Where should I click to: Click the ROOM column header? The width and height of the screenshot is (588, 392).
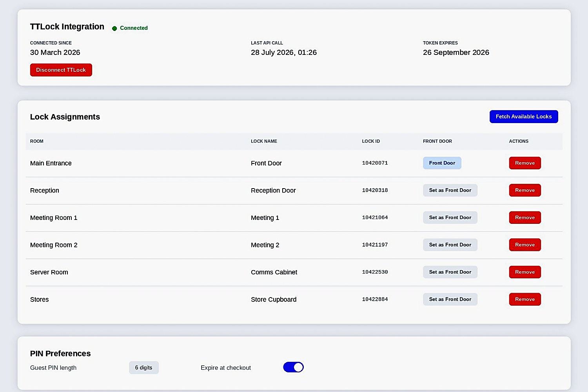37,141
